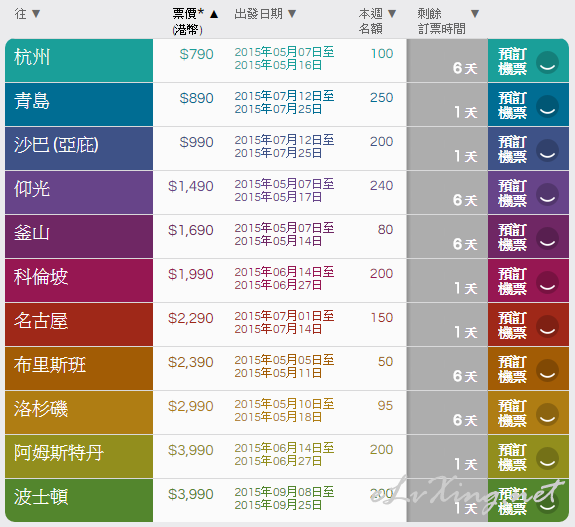
Task: Sort by 本週名額 arrow
Action: coord(392,14)
